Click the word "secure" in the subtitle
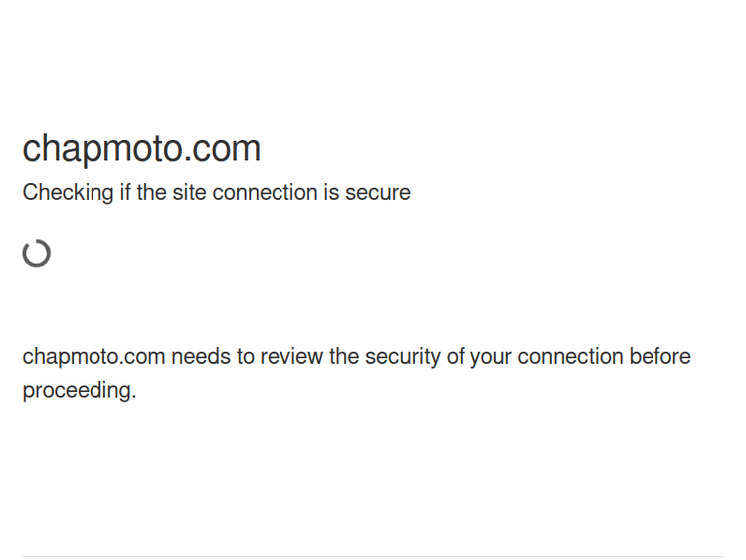 [x=378, y=192]
